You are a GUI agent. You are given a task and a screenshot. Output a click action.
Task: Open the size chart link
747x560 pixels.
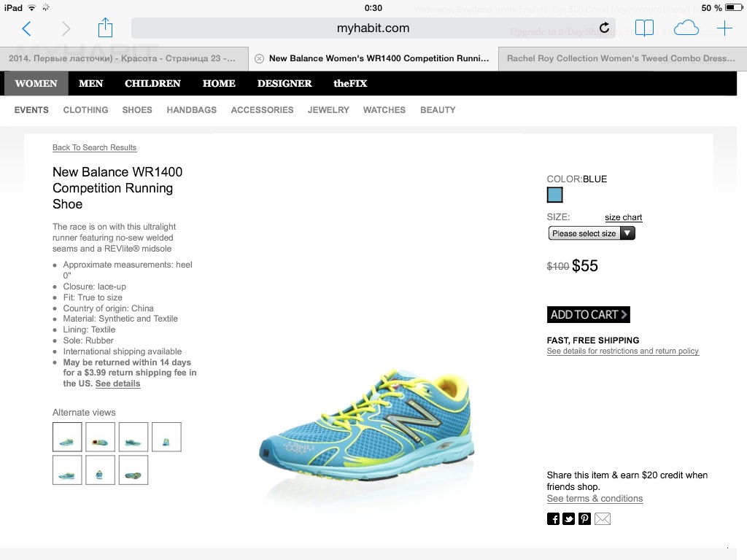tap(623, 217)
